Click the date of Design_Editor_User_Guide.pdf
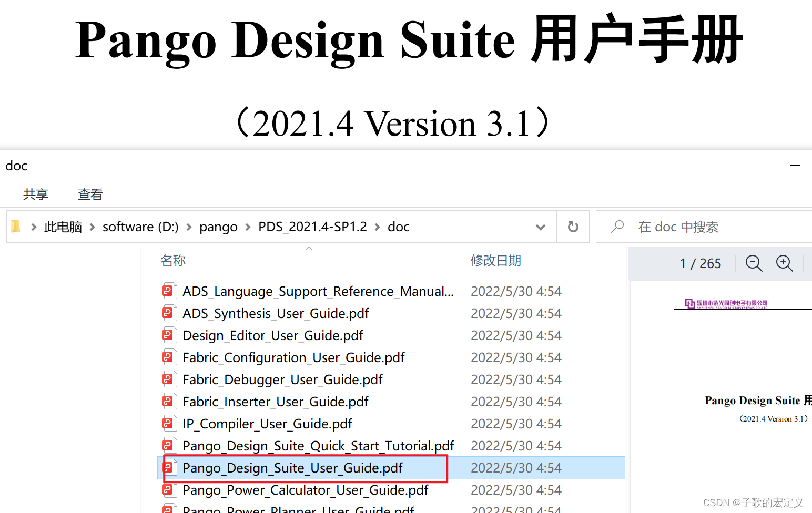812x513 pixels. point(516,335)
